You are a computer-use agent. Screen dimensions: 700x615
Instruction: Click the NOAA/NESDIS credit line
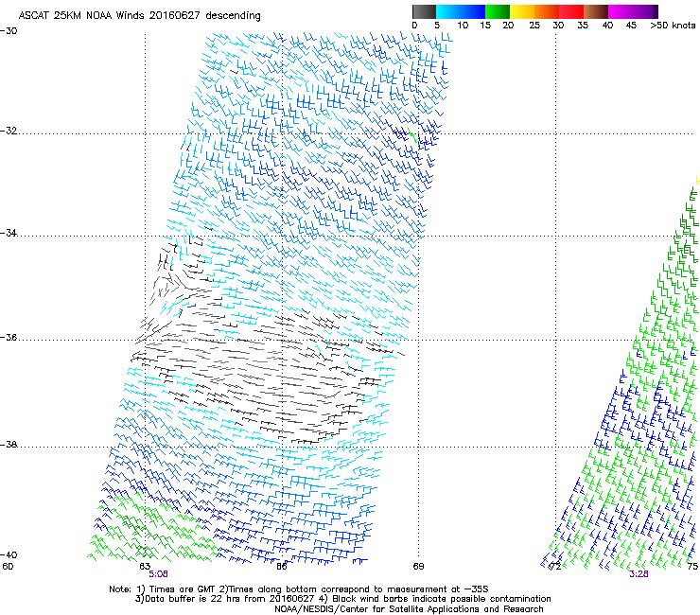coord(409,609)
